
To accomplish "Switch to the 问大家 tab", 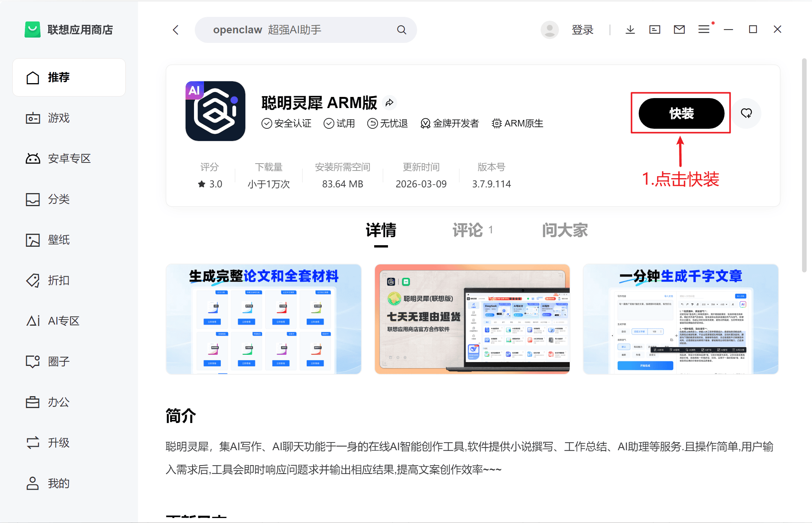I will [x=565, y=230].
